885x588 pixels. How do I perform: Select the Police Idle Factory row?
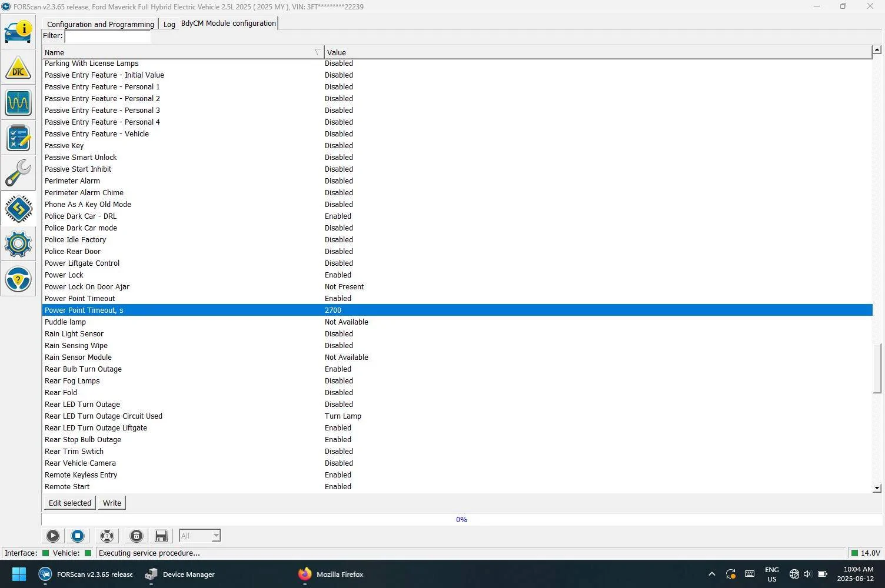[x=457, y=239]
